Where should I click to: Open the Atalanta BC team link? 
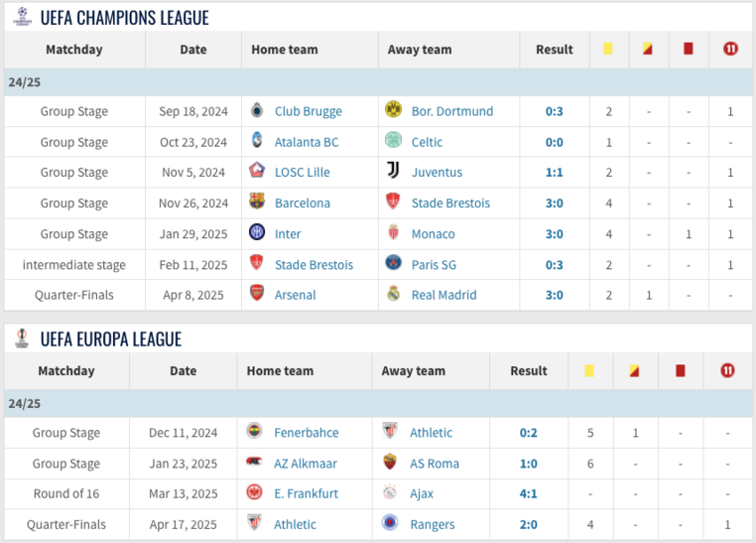[307, 142]
